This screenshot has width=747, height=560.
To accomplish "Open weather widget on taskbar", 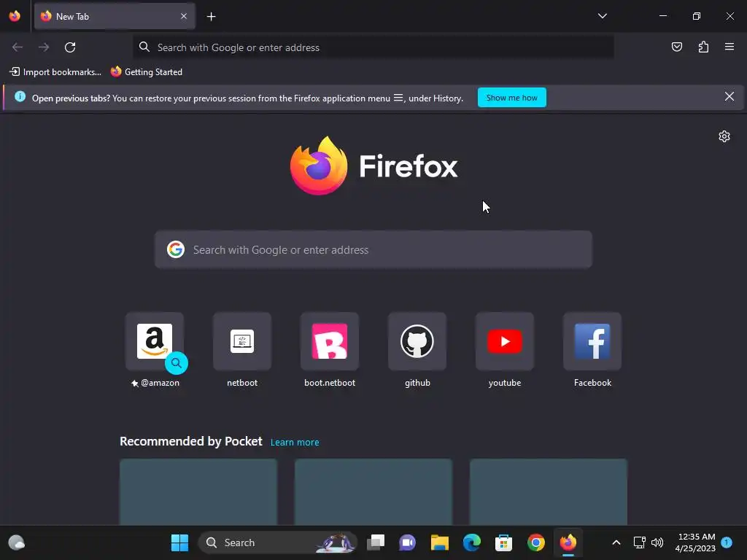I will [x=16, y=542].
